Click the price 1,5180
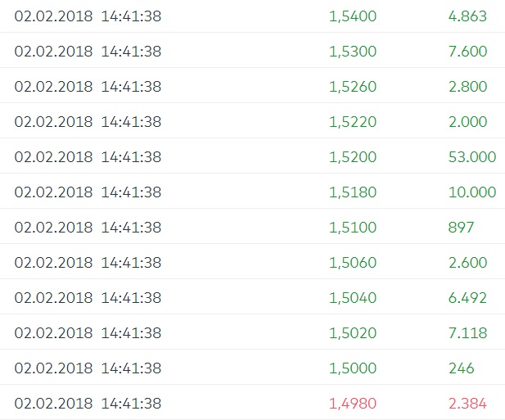 [x=352, y=192]
